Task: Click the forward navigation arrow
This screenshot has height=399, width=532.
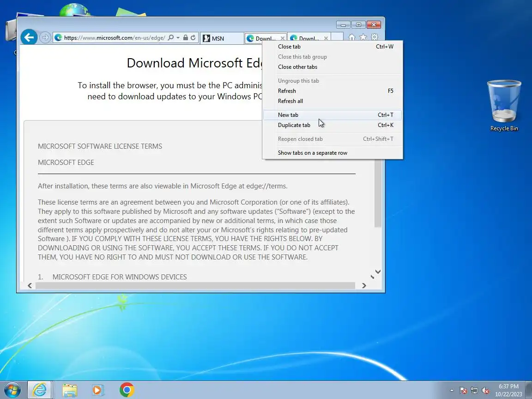Action: pyautogui.click(x=45, y=37)
